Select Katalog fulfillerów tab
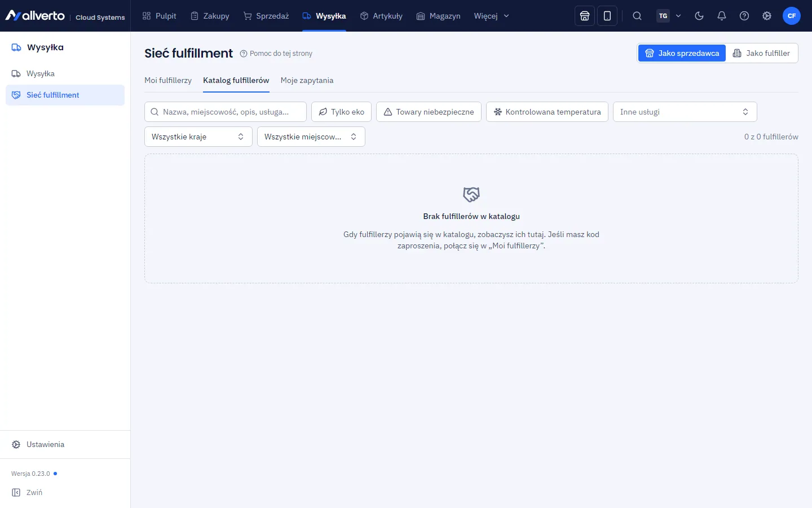Screen dimensions: 812x508 236,80
